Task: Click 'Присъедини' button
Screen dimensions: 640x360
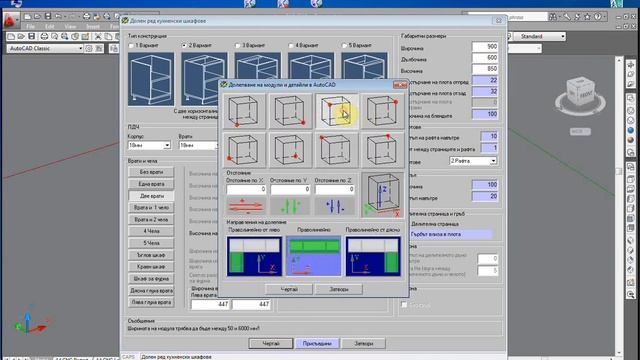Action: (317, 344)
